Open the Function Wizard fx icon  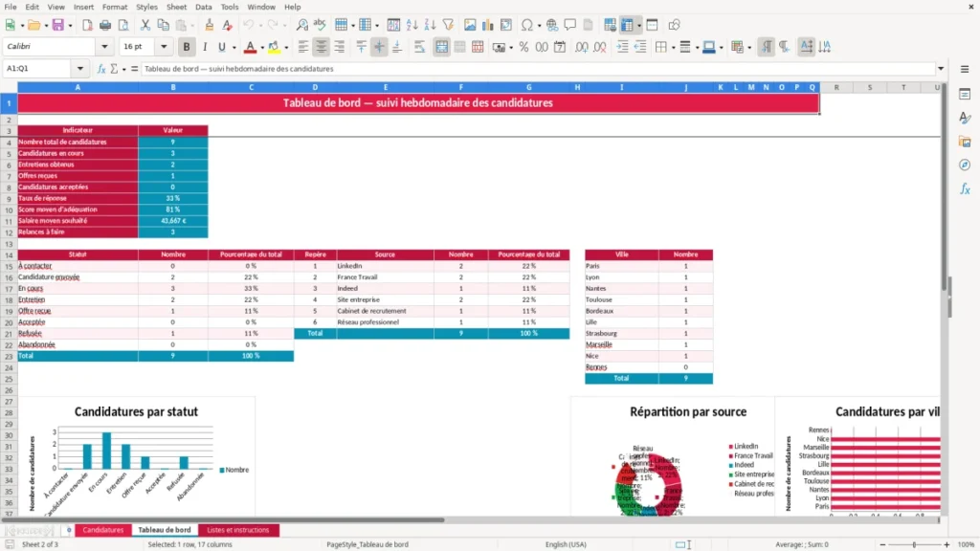(101, 69)
